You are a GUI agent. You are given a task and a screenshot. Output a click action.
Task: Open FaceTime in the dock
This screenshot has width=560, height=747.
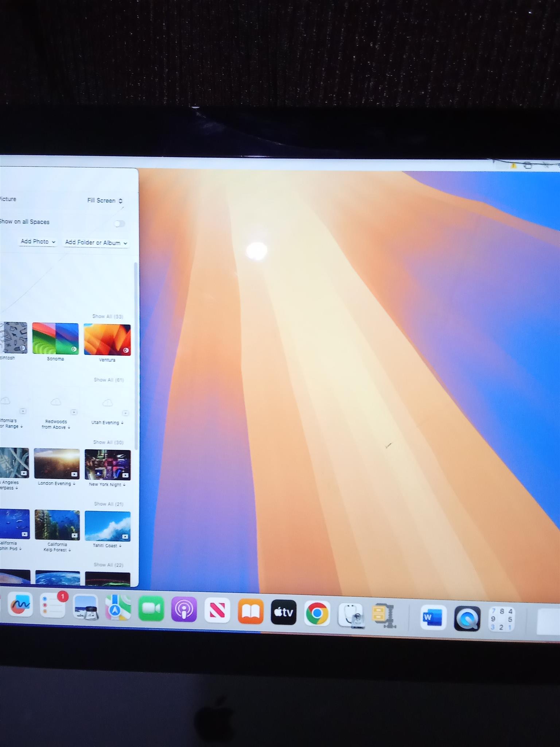[x=151, y=608]
